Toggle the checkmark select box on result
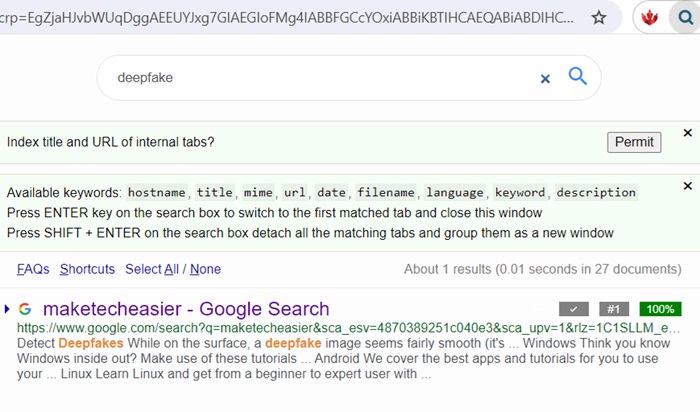 tap(574, 309)
